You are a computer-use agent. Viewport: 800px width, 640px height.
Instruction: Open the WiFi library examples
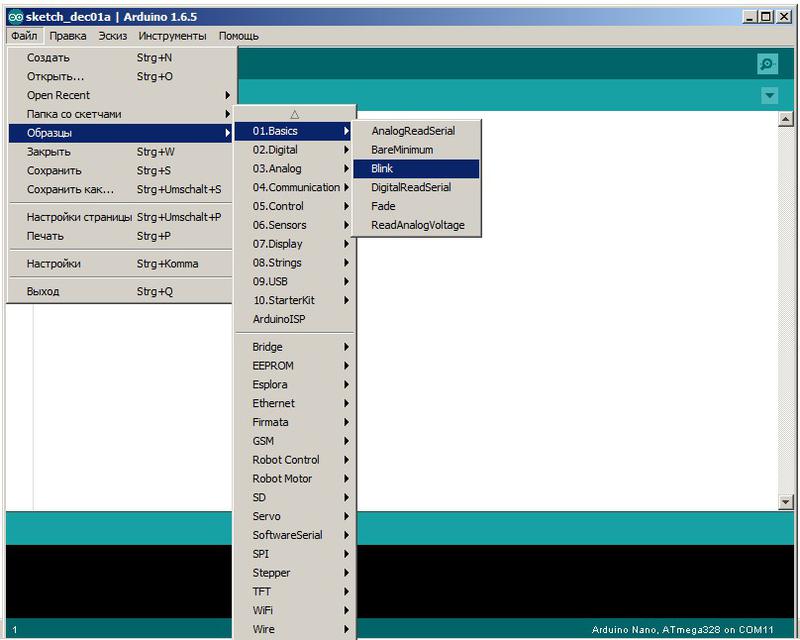click(294, 611)
